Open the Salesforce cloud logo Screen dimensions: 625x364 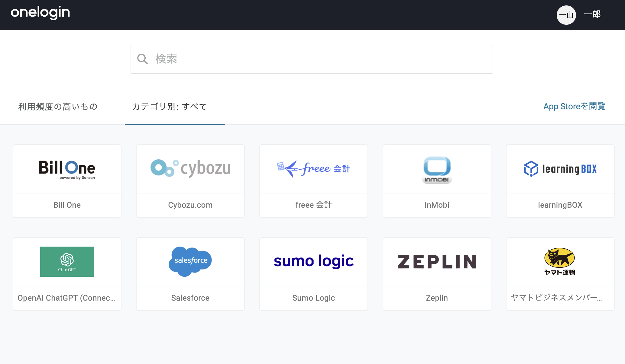click(190, 262)
